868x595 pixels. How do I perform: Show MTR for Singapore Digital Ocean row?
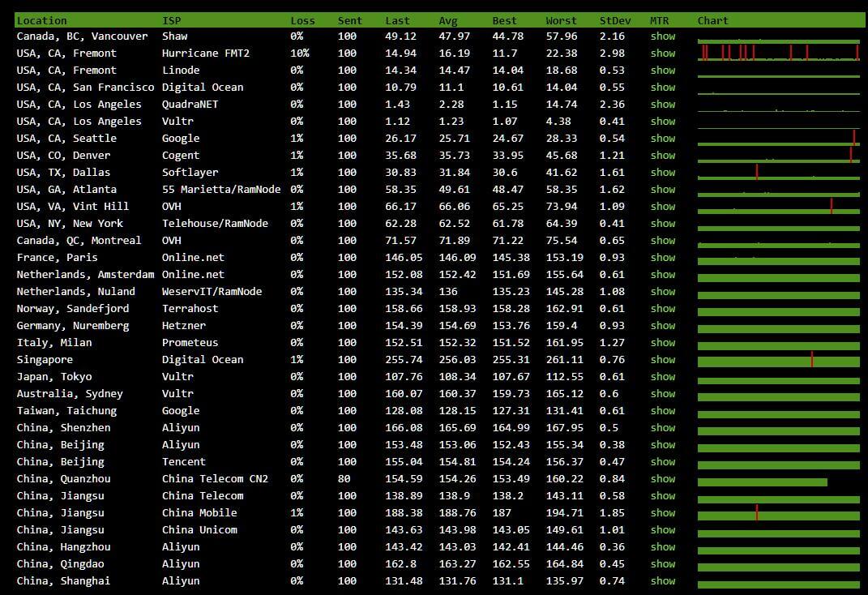663,360
